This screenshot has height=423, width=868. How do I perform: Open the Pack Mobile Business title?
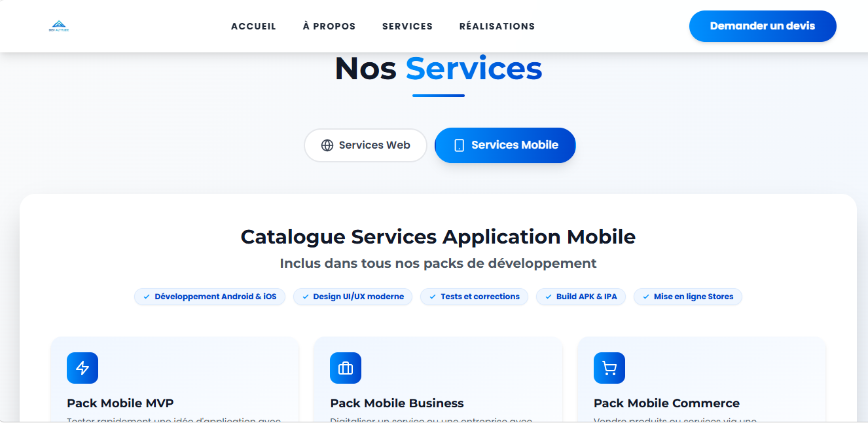coord(397,403)
